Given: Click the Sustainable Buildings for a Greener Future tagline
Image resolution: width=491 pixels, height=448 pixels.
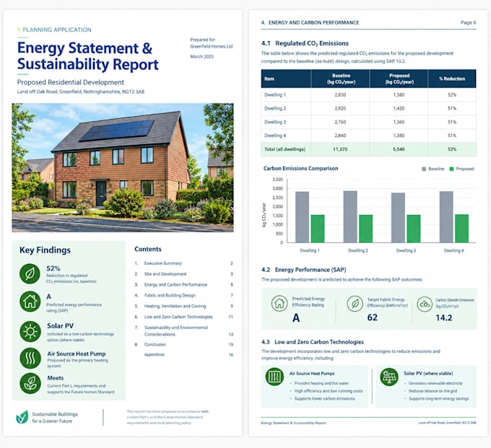Looking at the screenshot, I should coord(55,418).
